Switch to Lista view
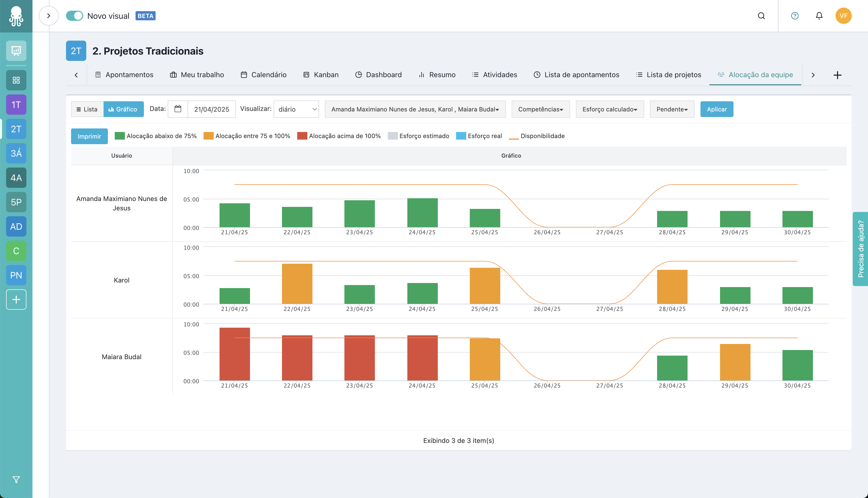 tap(87, 109)
